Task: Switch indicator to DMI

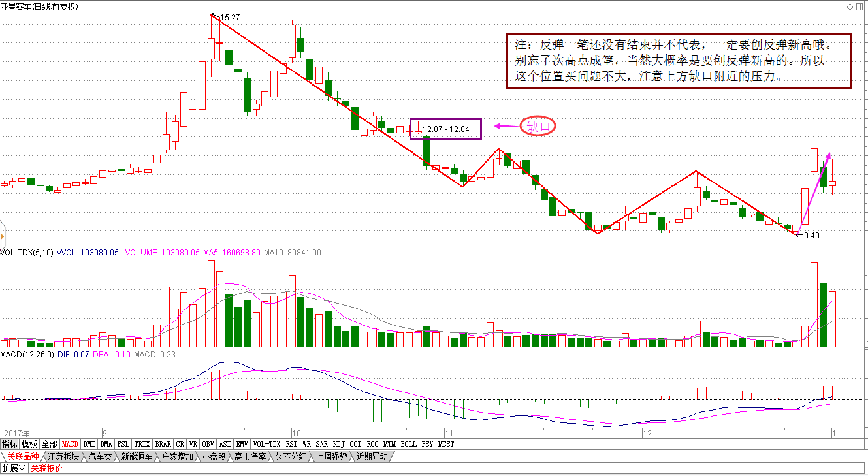Action: coord(89,444)
